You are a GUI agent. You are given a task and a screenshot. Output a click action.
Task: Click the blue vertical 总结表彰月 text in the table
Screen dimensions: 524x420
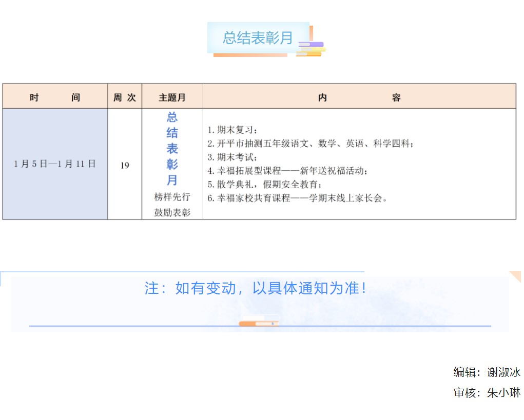(172, 149)
